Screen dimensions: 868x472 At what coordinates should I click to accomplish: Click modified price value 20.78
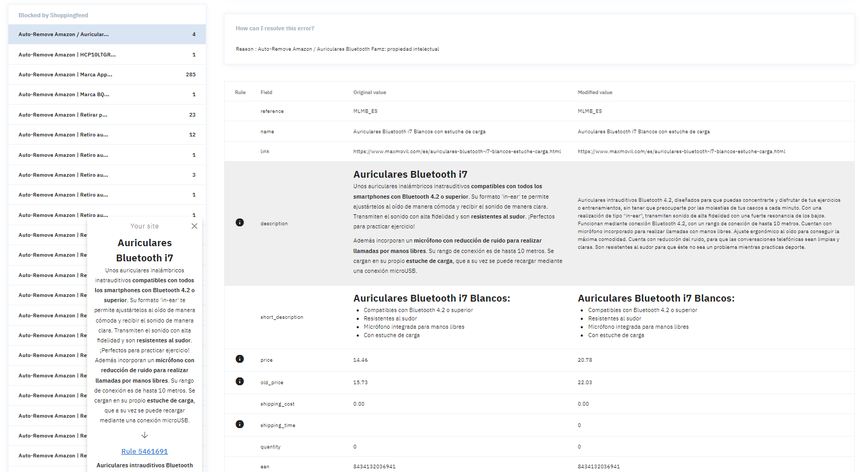(x=585, y=360)
